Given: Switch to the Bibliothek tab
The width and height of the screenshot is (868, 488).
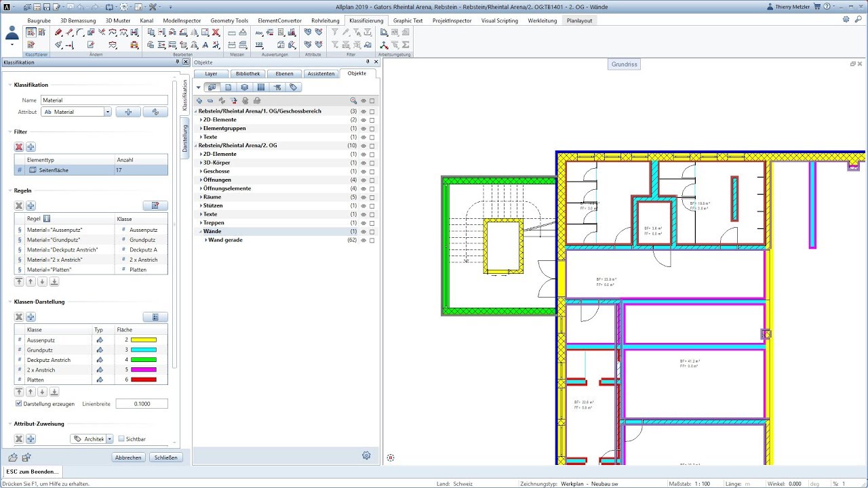Looking at the screenshot, I should (x=248, y=73).
